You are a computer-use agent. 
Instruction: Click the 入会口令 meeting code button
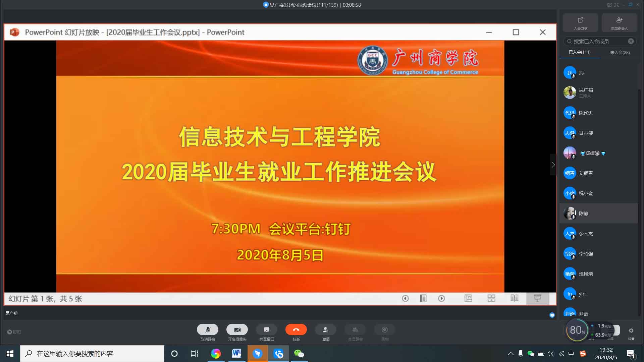point(580,23)
